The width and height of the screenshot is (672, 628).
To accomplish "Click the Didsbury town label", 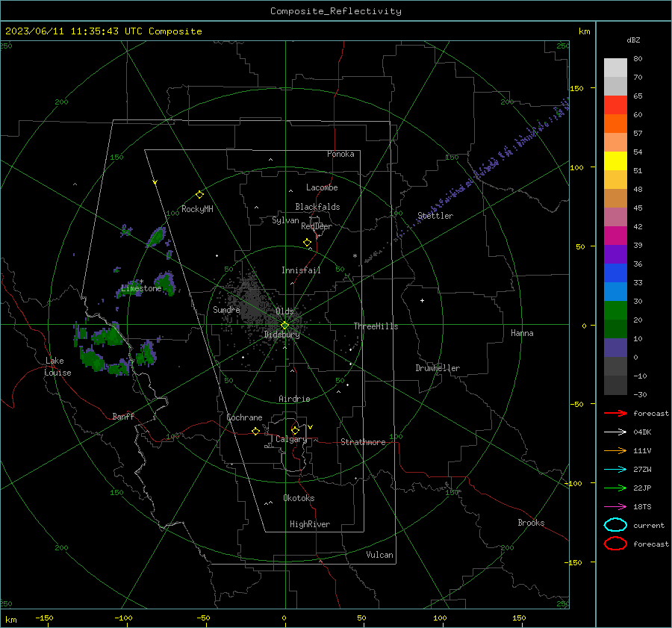I will coord(281,335).
